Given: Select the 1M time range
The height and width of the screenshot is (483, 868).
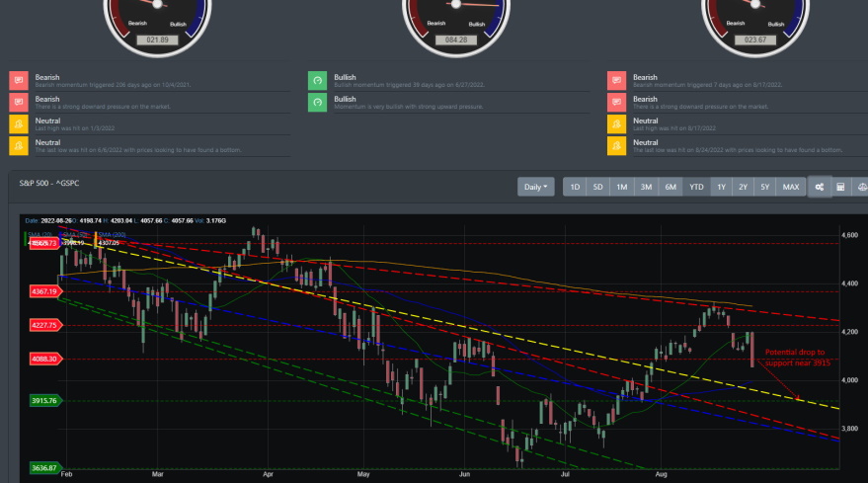Looking at the screenshot, I should (622, 187).
